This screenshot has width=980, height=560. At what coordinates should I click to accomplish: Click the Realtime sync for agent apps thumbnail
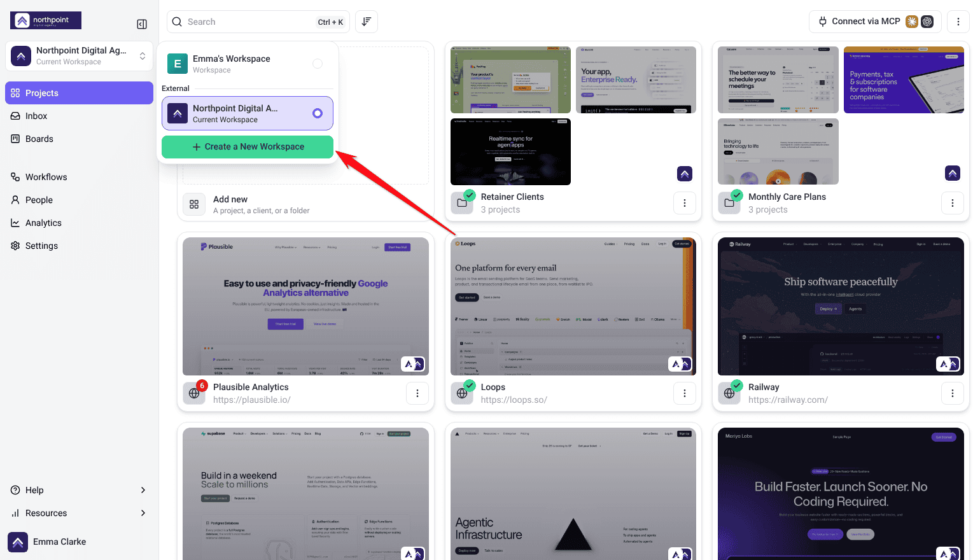[510, 151]
